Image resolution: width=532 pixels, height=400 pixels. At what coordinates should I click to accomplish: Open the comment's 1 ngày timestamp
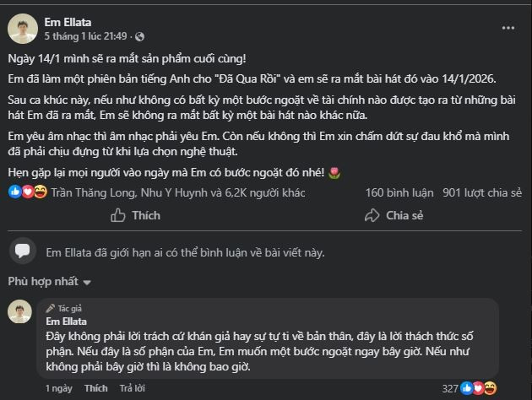(59, 388)
